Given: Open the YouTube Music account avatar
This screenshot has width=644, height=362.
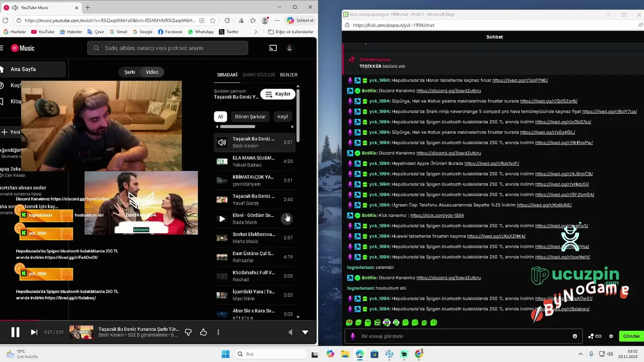Looking at the screenshot, I should click(x=289, y=48).
